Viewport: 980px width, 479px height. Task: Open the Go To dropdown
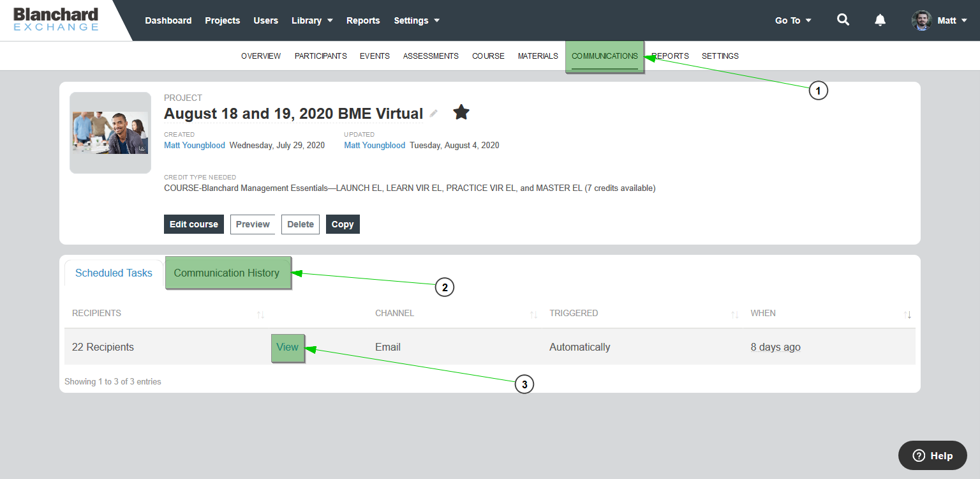[x=793, y=20]
